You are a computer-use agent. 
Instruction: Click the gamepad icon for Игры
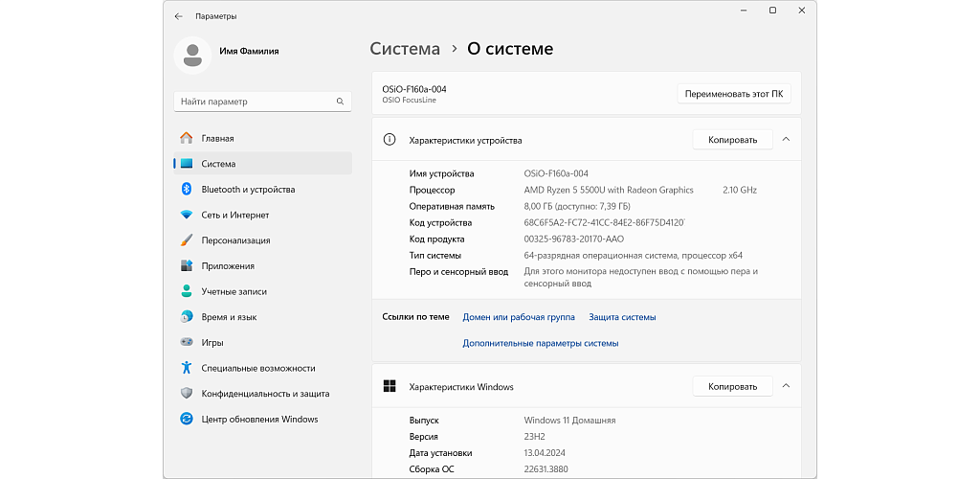point(187,342)
